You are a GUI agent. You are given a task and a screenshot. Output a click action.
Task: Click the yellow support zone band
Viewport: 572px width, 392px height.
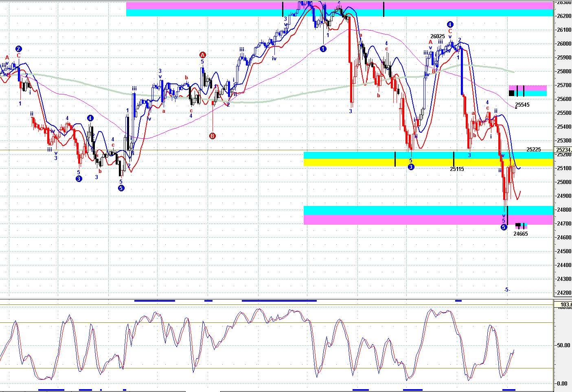coord(428,162)
